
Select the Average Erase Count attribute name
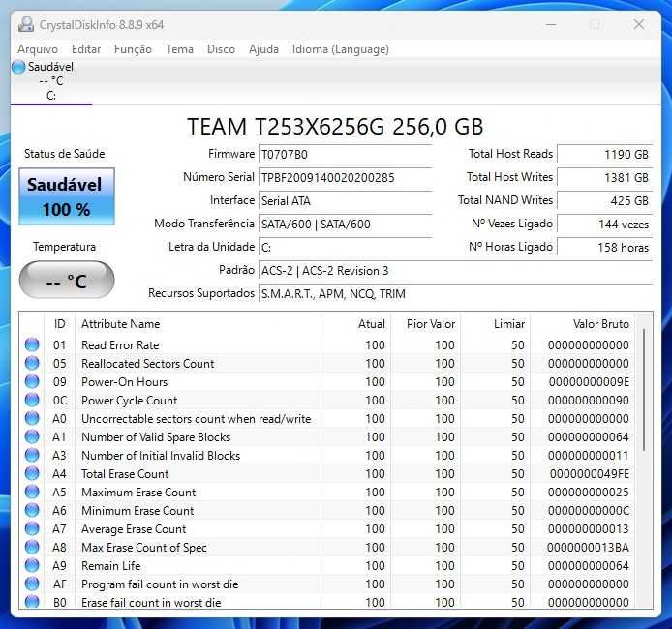tap(134, 529)
